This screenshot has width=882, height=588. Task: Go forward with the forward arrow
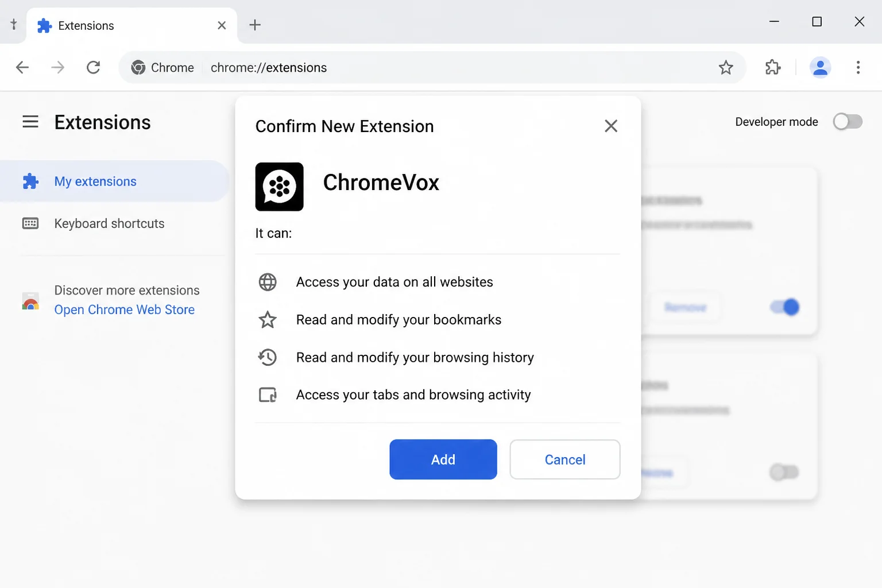point(58,68)
